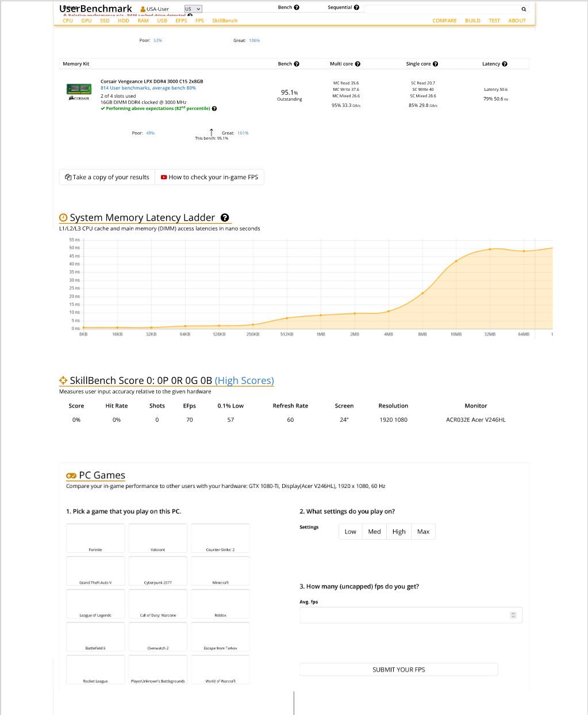Choose the Low settings option
Screen dimensions: 588x715
click(351, 532)
